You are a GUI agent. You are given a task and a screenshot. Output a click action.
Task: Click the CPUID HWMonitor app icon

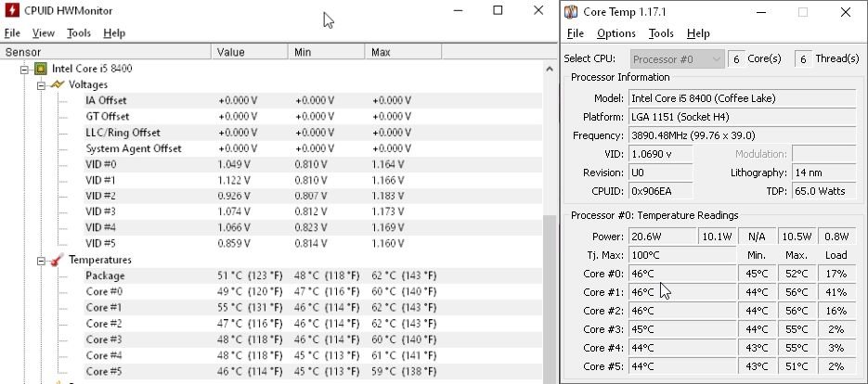[12, 10]
